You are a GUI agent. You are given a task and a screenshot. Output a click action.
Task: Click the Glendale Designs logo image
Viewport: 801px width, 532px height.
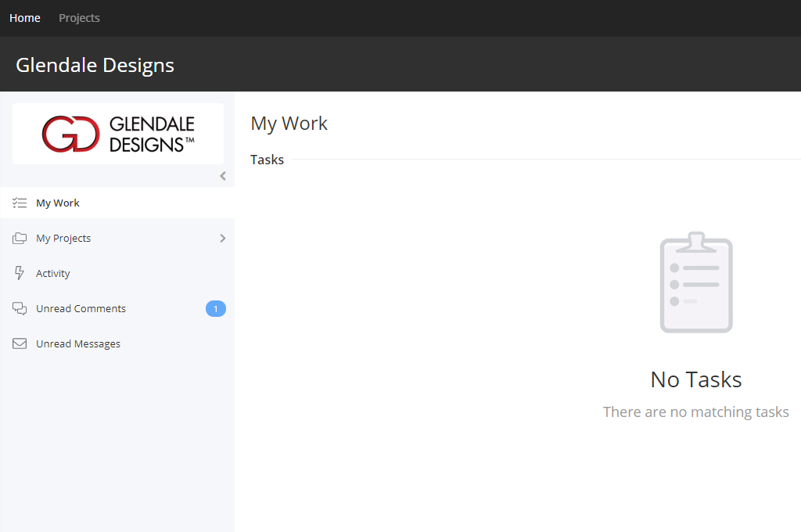click(118, 134)
